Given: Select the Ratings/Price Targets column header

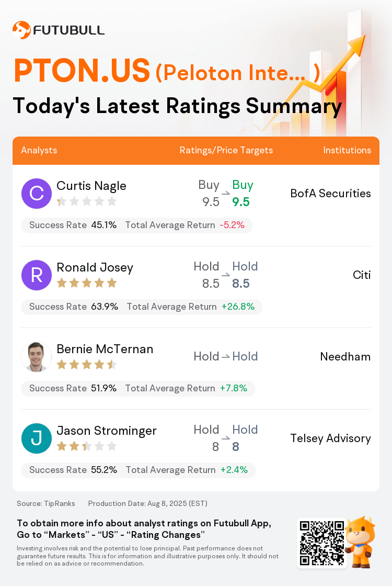Looking at the screenshot, I should [226, 150].
